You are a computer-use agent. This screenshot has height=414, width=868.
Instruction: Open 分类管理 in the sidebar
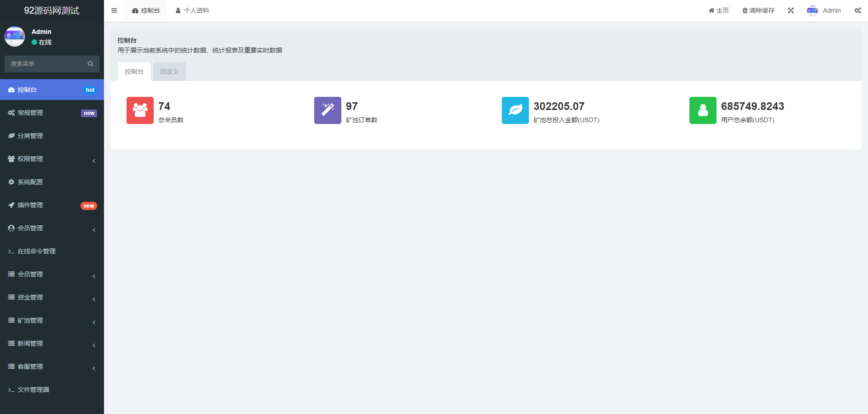pyautogui.click(x=52, y=136)
